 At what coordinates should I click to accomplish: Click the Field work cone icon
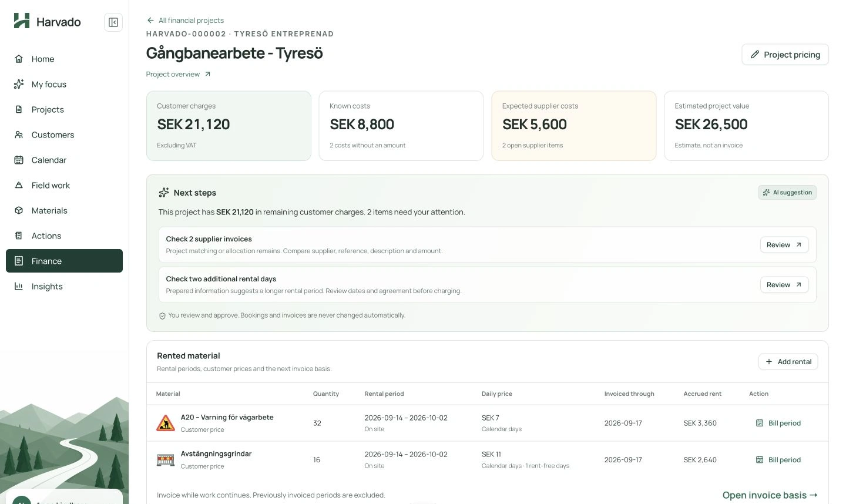pyautogui.click(x=19, y=185)
